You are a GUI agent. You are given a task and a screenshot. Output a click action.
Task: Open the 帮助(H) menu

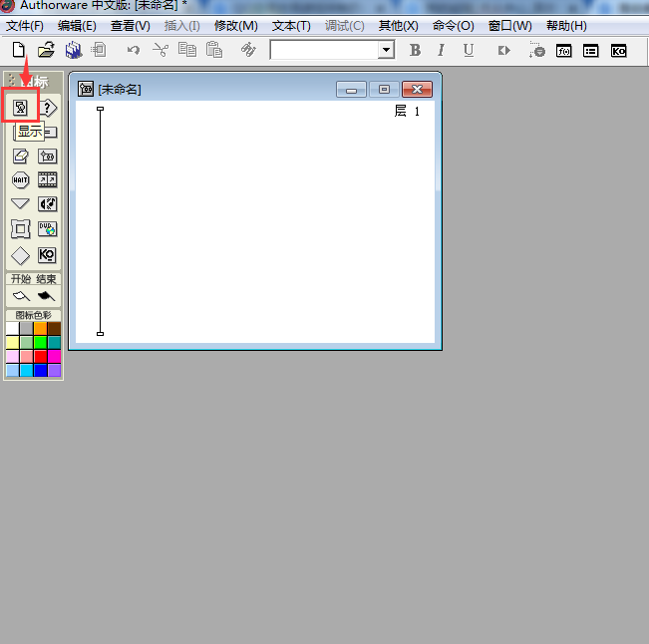[x=566, y=26]
